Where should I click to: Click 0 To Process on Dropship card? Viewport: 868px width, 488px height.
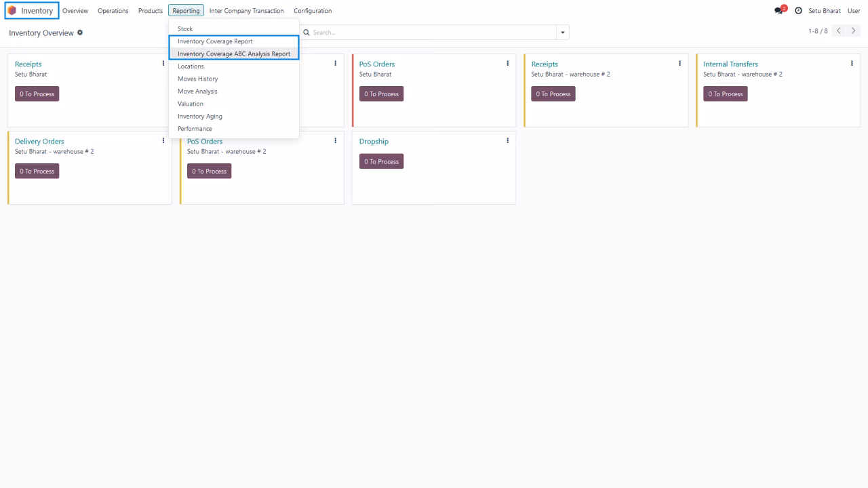382,162
